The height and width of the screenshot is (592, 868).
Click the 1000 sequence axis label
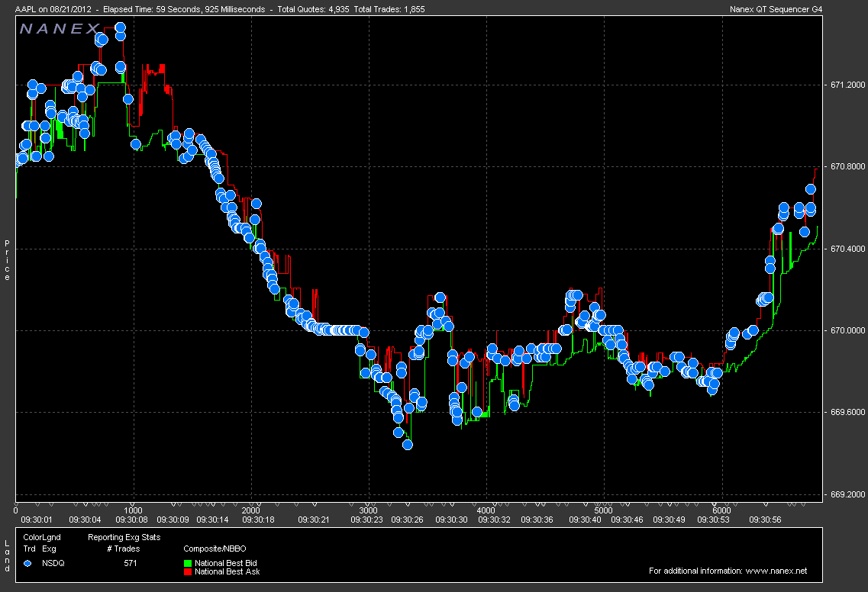[x=133, y=510]
